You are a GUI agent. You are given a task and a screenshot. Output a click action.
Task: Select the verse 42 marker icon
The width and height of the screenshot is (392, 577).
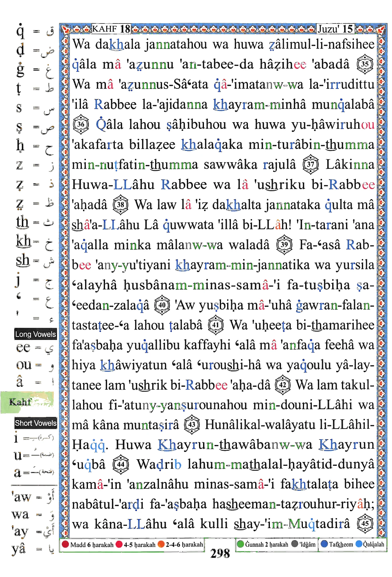283,385
